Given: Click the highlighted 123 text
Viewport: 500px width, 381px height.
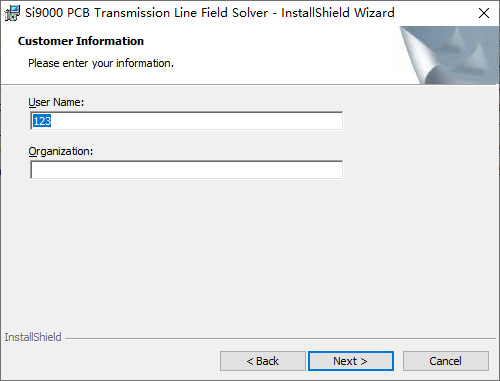Looking at the screenshot, I should (x=42, y=121).
